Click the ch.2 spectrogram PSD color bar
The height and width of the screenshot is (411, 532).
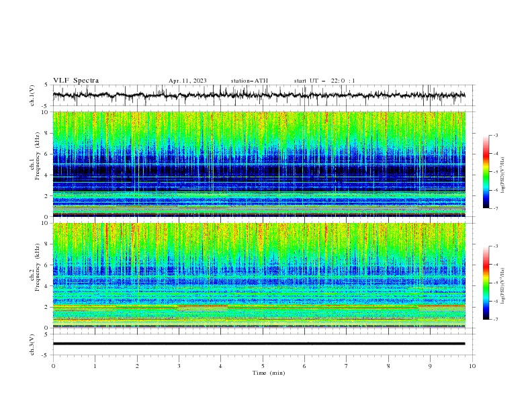coord(486,283)
